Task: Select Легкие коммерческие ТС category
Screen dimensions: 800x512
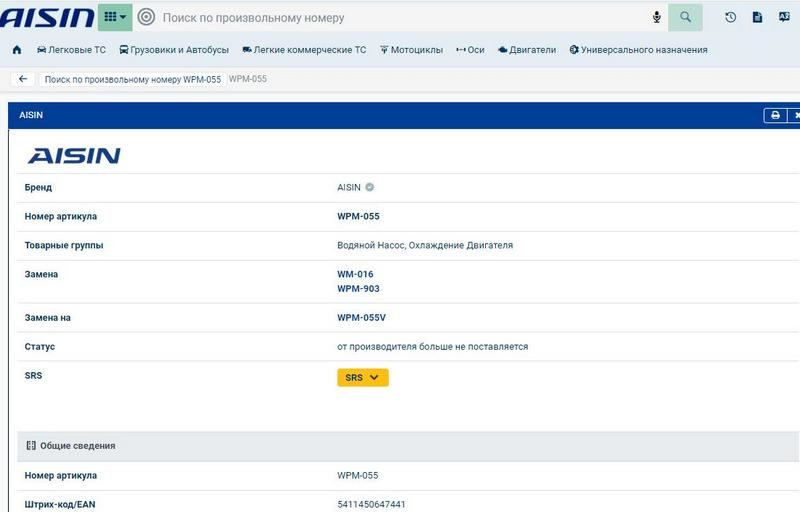Action: (x=304, y=50)
